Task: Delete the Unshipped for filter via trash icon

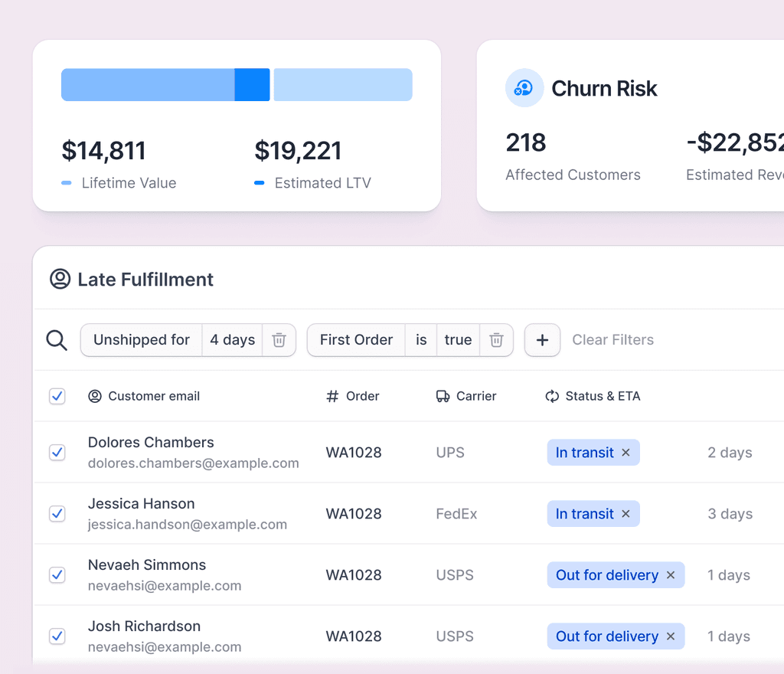Action: 279,340
